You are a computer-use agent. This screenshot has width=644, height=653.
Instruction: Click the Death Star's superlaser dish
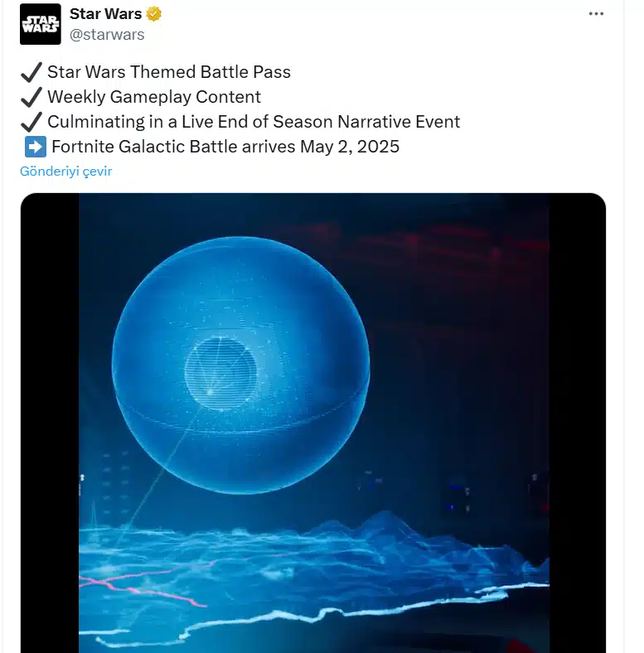tap(220, 373)
